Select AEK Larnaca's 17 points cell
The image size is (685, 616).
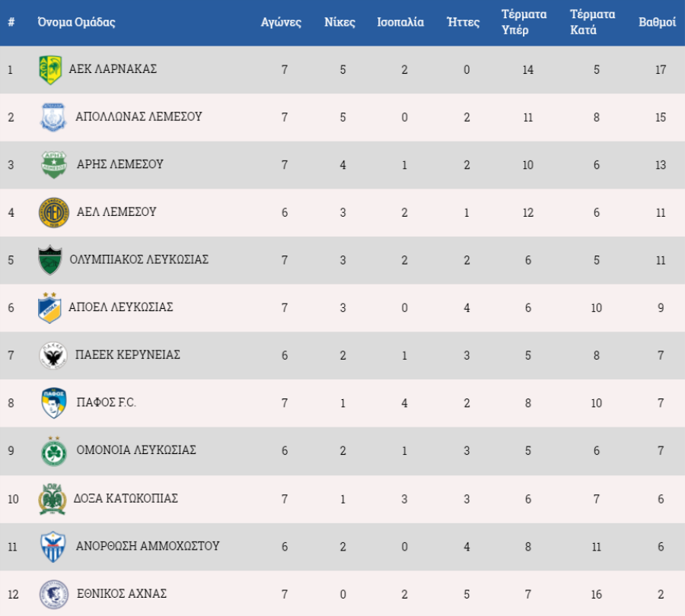pos(661,70)
